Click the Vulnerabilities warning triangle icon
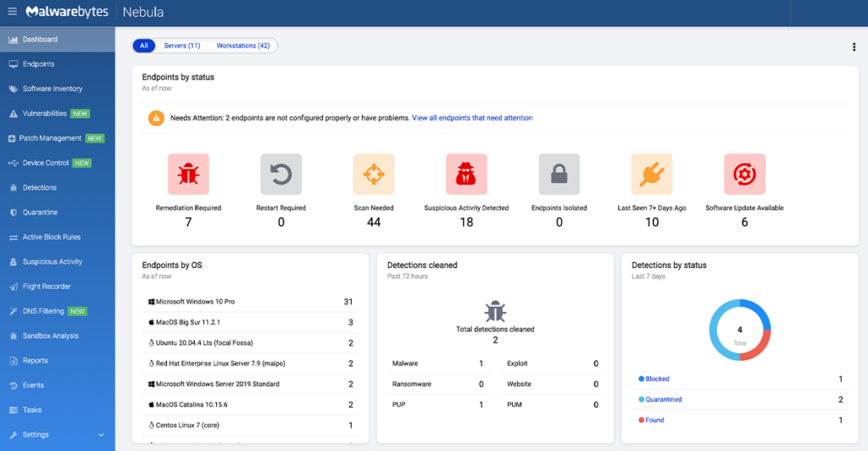The image size is (868, 451). click(14, 114)
